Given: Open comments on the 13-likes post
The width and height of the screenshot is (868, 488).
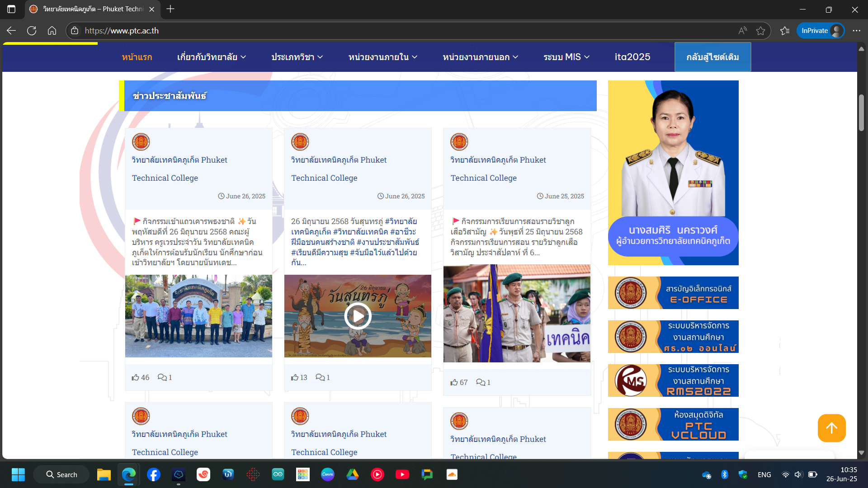Looking at the screenshot, I should pyautogui.click(x=322, y=377).
